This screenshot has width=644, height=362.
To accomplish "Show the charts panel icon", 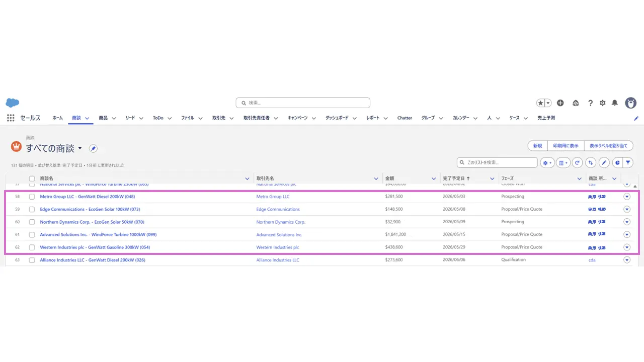I will tap(617, 163).
